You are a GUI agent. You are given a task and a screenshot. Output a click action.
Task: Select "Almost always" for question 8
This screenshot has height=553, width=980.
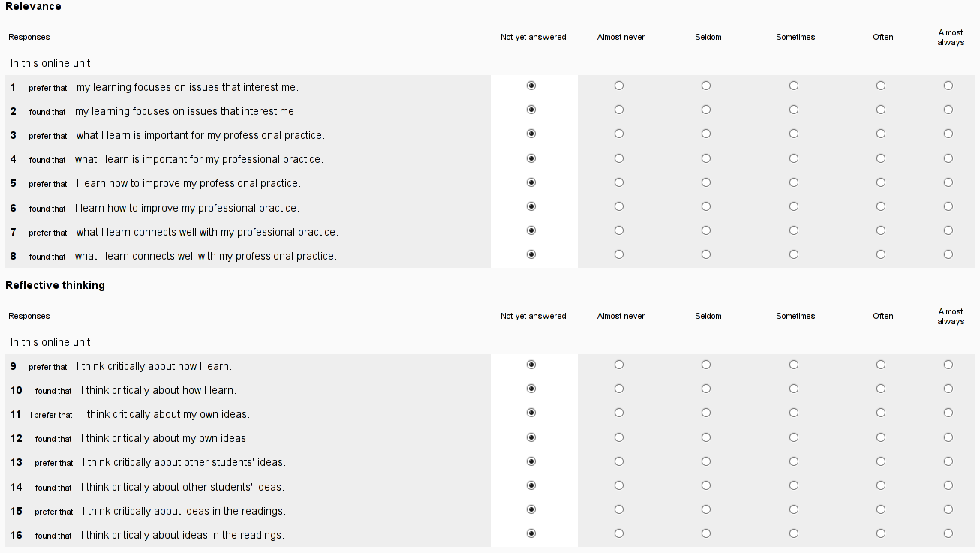pyautogui.click(x=948, y=254)
